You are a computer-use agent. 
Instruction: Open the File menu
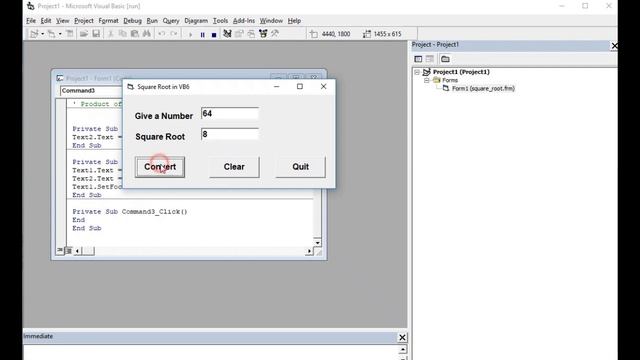[31, 20]
